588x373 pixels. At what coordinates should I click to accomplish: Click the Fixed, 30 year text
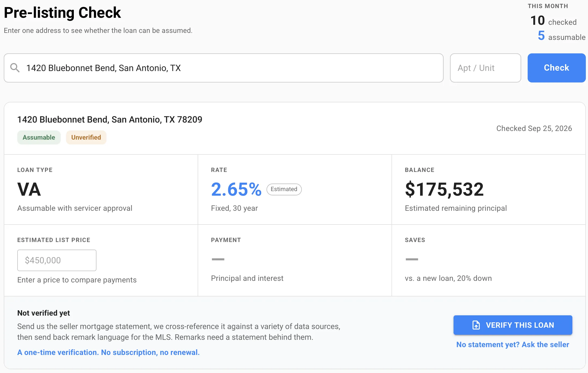point(234,208)
